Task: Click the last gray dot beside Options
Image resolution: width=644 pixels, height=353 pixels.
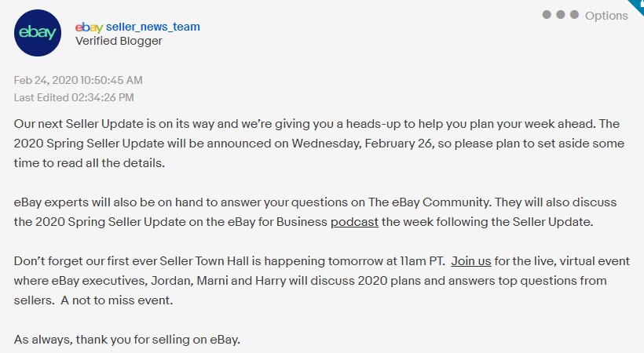Action: 575,15
